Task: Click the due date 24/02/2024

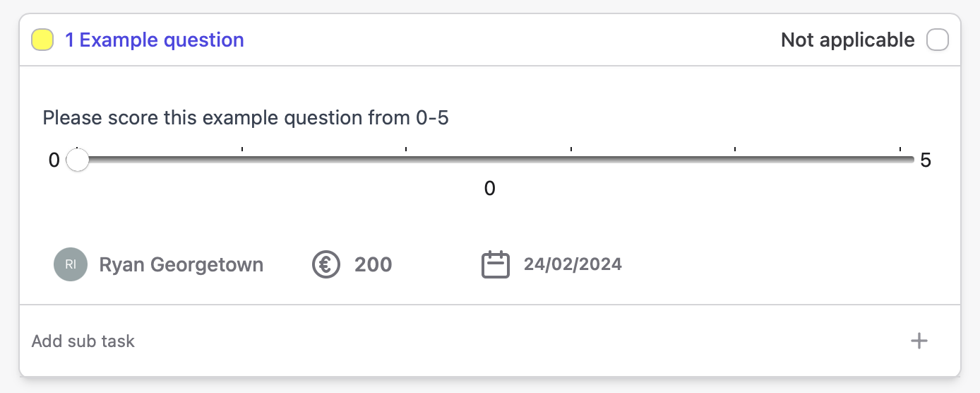Action: [573, 264]
